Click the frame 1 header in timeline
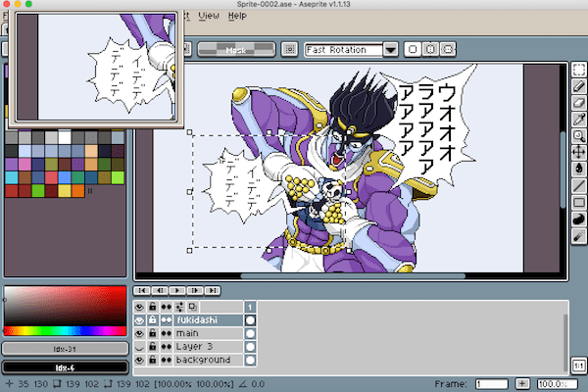 (250, 307)
